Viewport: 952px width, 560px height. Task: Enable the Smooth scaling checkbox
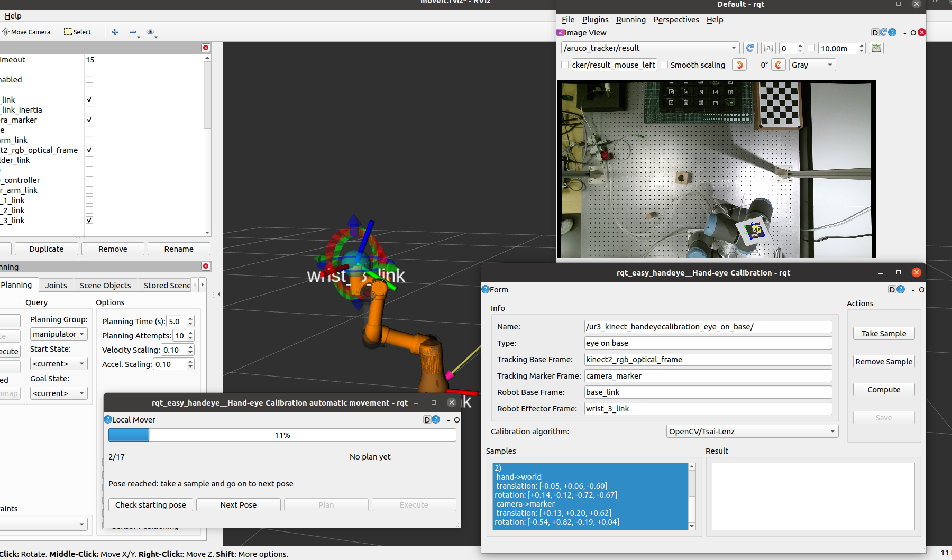click(x=665, y=65)
